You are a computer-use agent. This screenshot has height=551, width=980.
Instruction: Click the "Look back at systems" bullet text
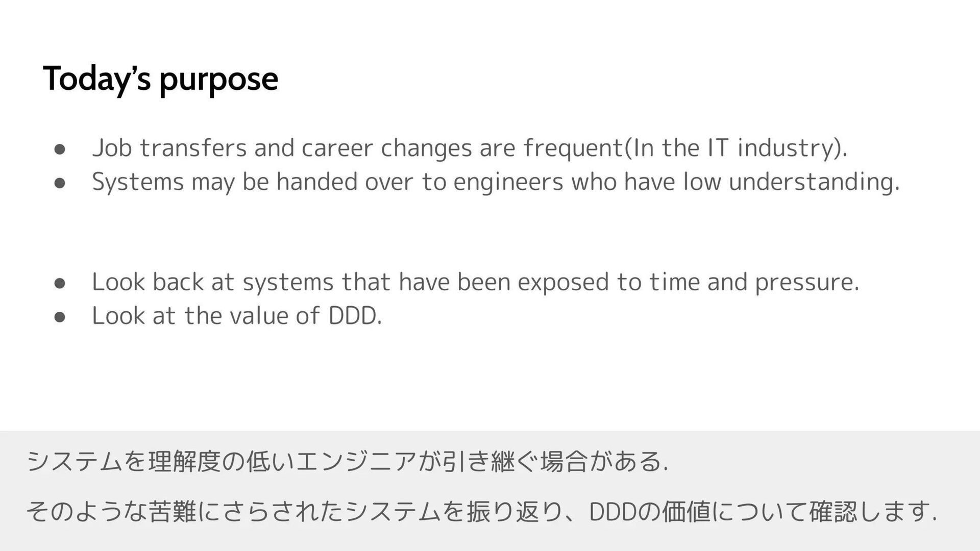click(x=475, y=282)
